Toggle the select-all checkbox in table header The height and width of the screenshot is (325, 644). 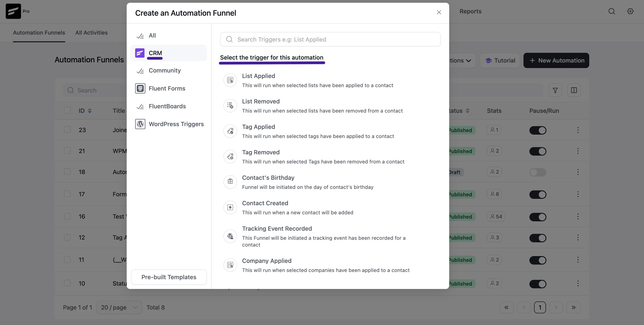click(x=67, y=110)
